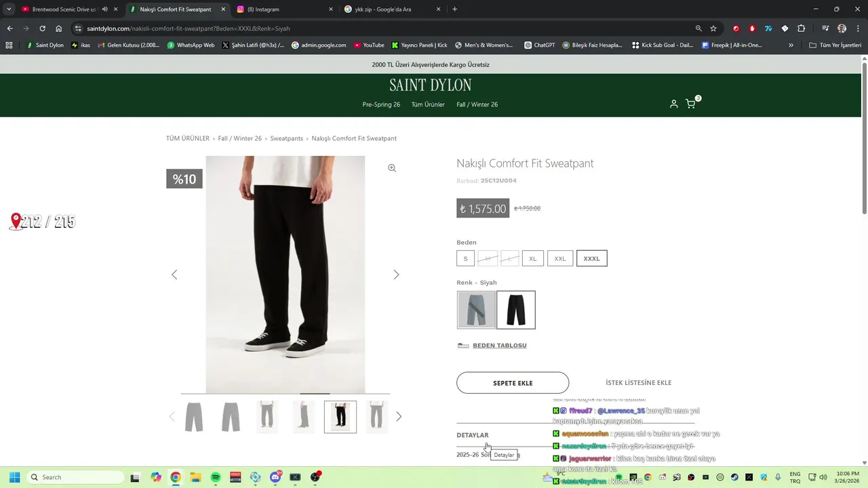Select unavailable size L
This screenshot has height=488, width=868.
pos(510,259)
